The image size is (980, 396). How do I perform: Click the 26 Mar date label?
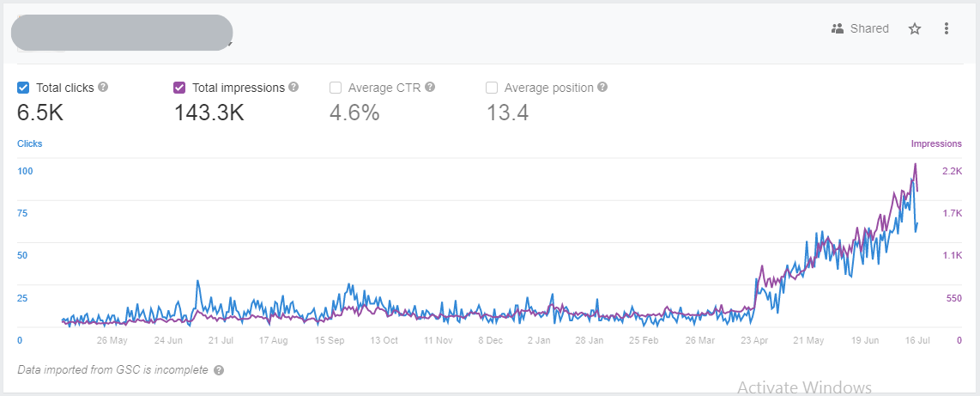tap(700, 340)
